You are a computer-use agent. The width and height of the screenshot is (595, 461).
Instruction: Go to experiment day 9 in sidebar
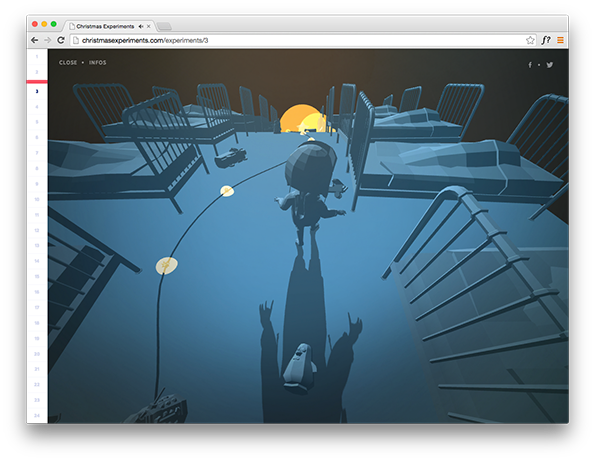click(37, 184)
